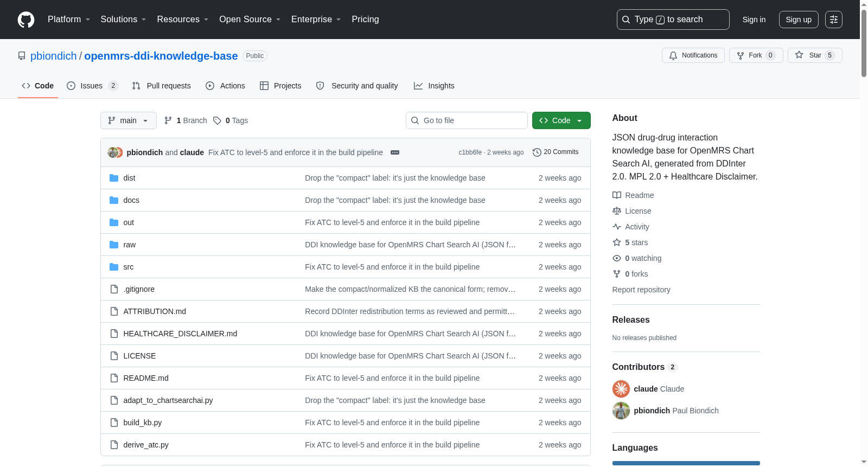
Task: Click the commit author avatars
Action: pyautogui.click(x=115, y=152)
